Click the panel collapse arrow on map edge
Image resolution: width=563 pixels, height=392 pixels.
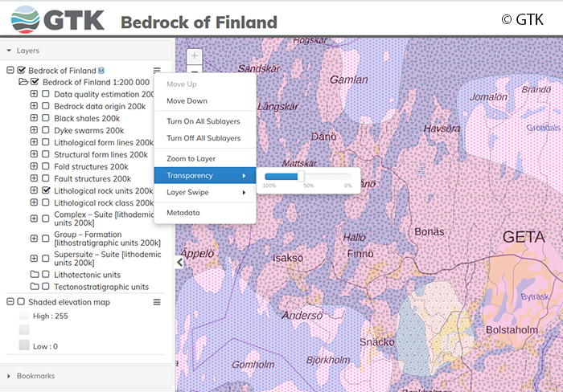pos(180,262)
